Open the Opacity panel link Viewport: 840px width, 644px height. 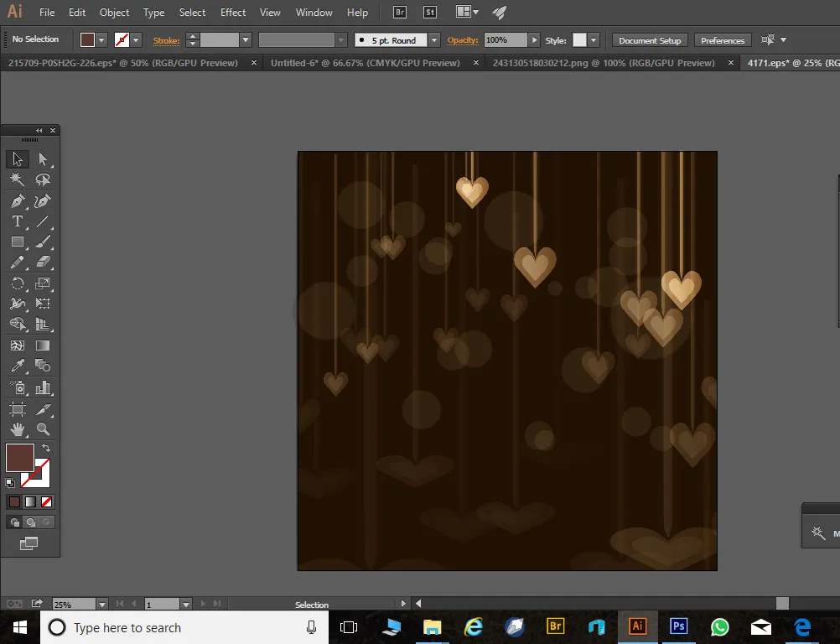[462, 40]
